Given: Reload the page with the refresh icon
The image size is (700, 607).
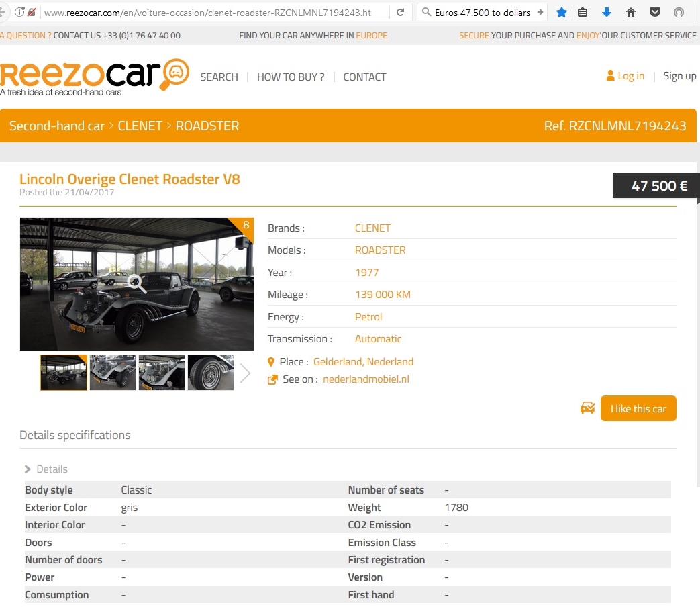Looking at the screenshot, I should click(401, 13).
